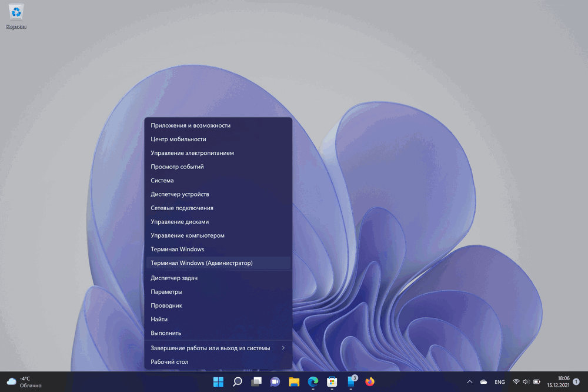This screenshot has height=392, width=588.
Task: Open File Explorer from taskbar
Action: click(294, 381)
